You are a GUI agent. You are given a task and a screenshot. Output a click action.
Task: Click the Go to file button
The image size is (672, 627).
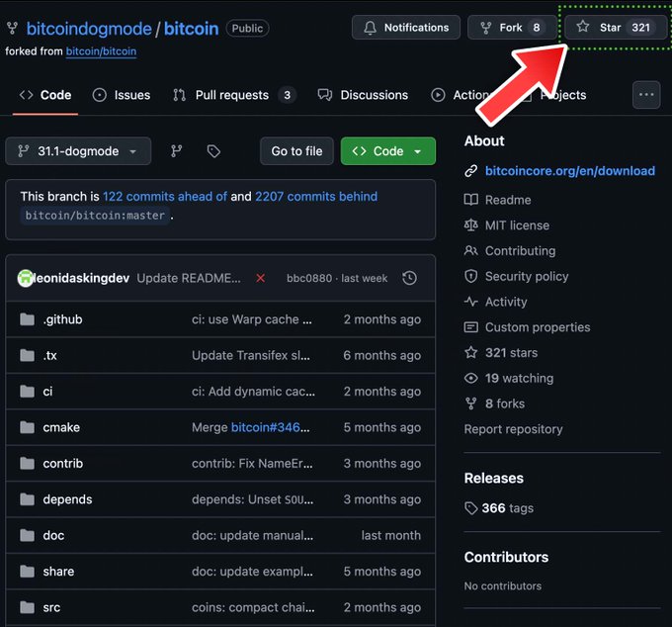[296, 151]
